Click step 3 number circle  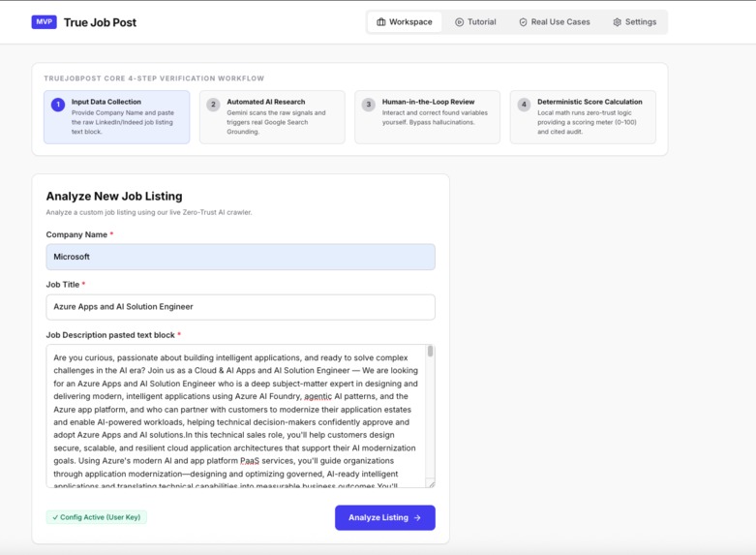(x=369, y=105)
